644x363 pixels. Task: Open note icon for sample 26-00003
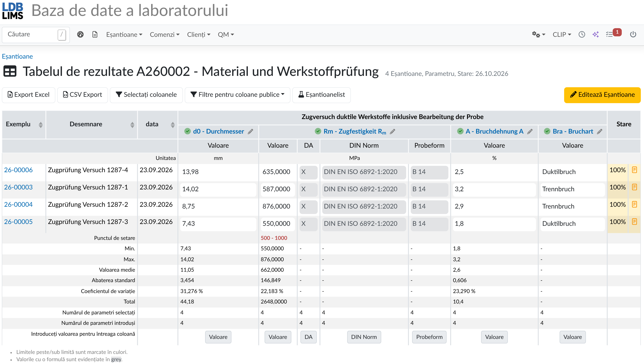[x=634, y=187]
